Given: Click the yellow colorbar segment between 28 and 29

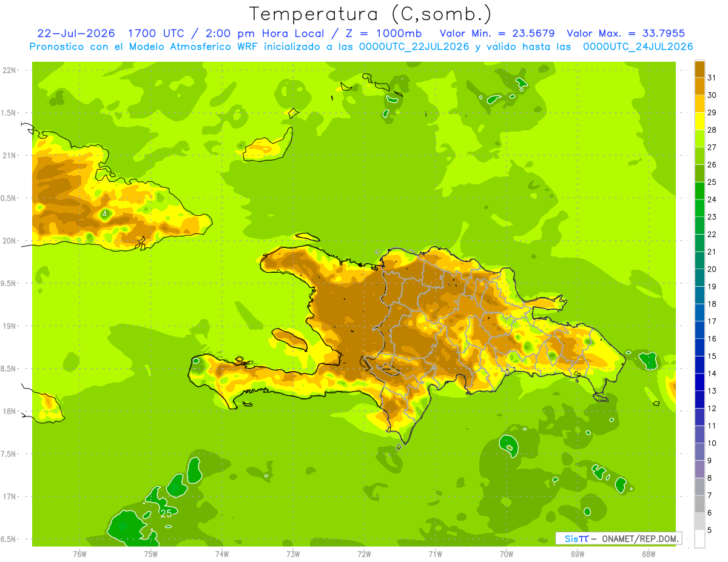Looking at the screenshot, I should click(x=699, y=121).
